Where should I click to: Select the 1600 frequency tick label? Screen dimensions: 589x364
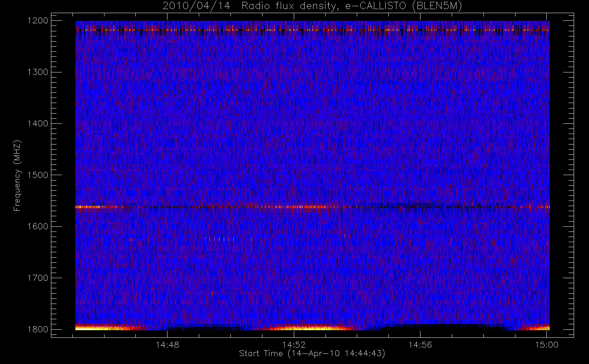[38, 226]
